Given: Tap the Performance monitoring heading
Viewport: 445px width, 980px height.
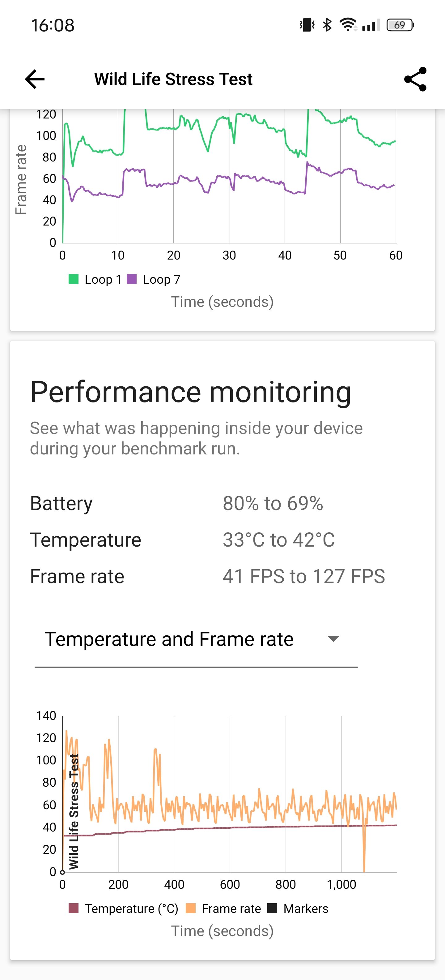Looking at the screenshot, I should [191, 392].
